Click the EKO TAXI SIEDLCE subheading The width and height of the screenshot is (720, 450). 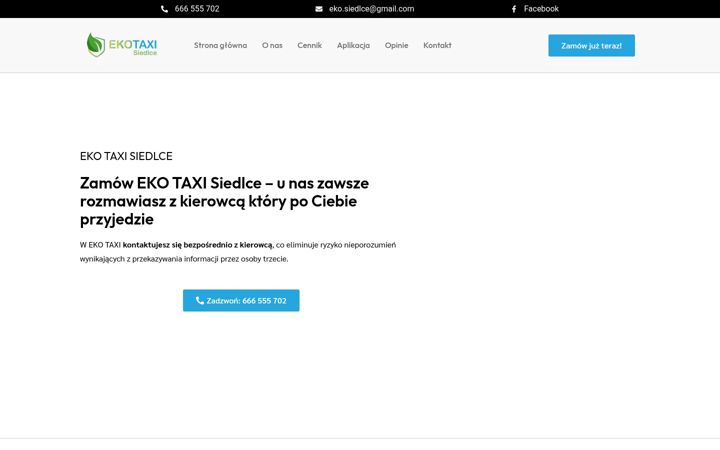tap(126, 156)
